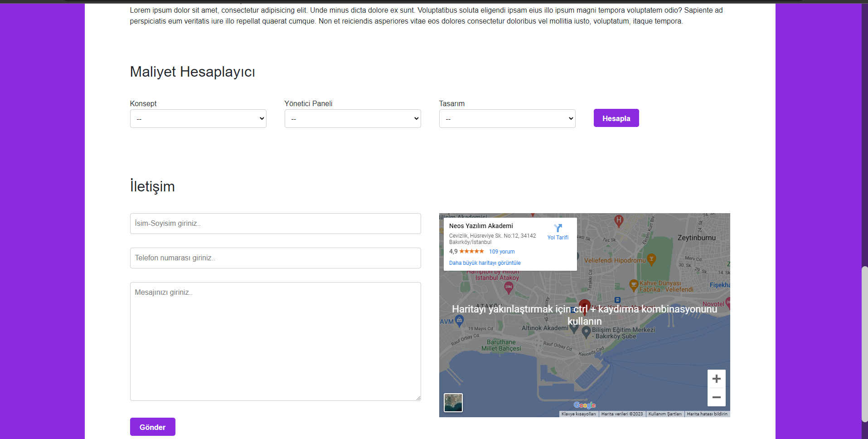The image size is (868, 439).
Task: Submit the form with Gönder
Action: pos(152,427)
